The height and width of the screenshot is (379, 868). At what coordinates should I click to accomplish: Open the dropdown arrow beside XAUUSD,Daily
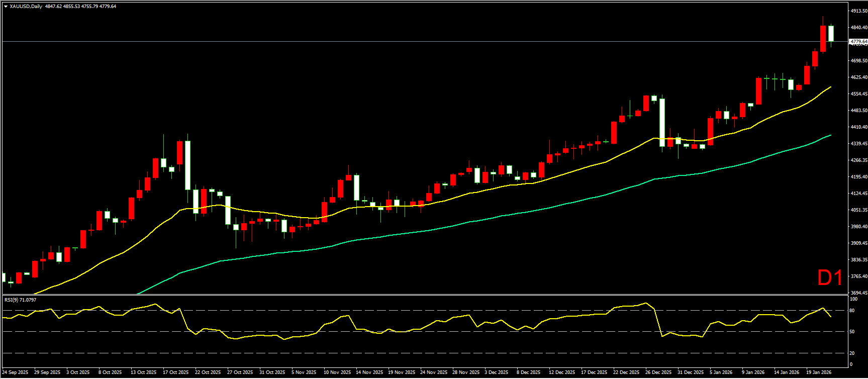pyautogui.click(x=6, y=7)
